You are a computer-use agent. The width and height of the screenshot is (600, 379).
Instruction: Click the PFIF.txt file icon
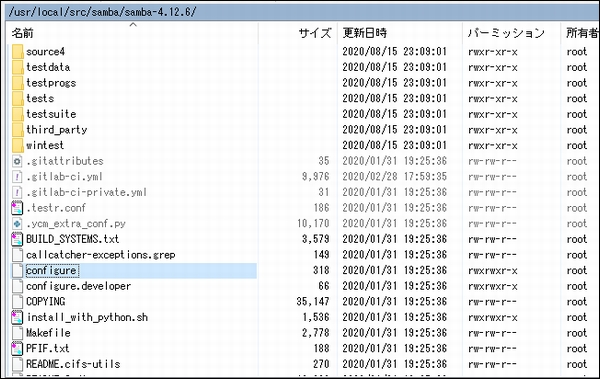(x=17, y=349)
